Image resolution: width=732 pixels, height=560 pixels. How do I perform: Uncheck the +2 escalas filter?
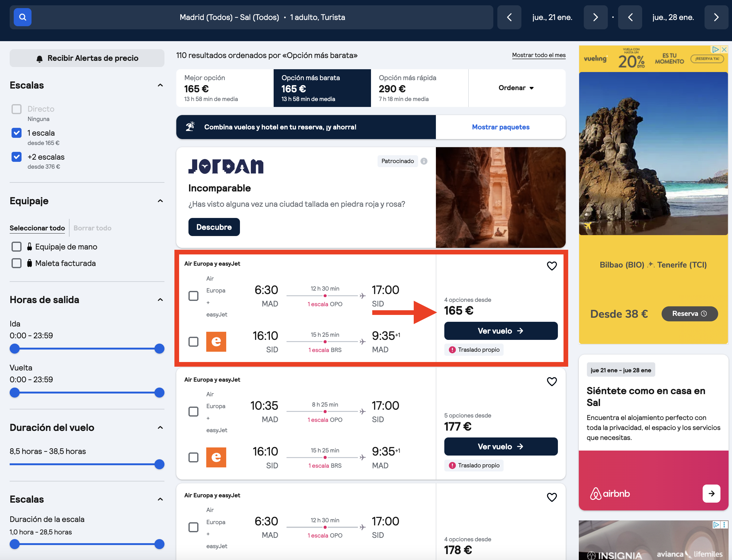click(17, 157)
